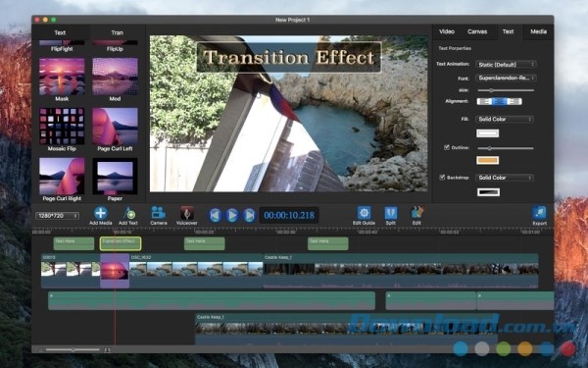
Task: Open the Backdrop Solid Color dropdown
Action: 505,178
